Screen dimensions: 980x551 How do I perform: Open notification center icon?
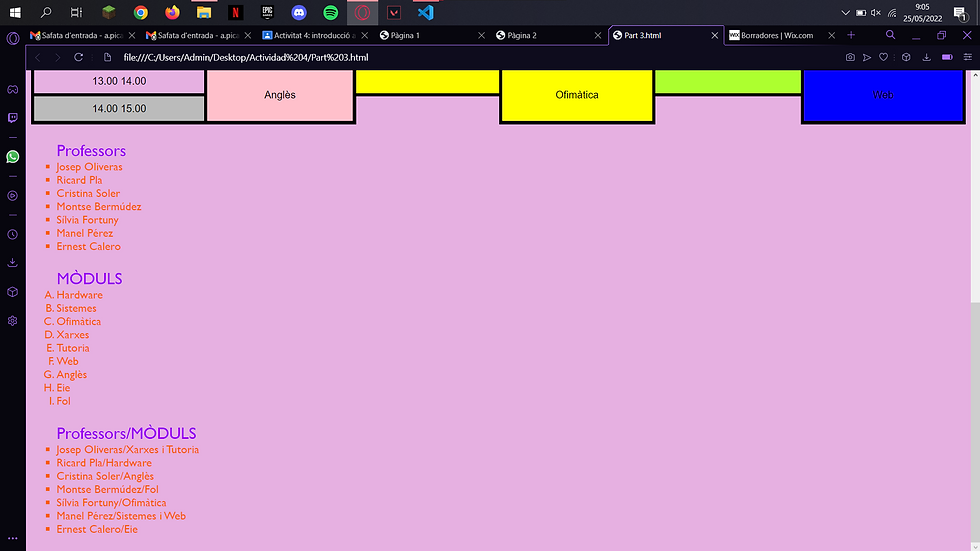(x=961, y=13)
